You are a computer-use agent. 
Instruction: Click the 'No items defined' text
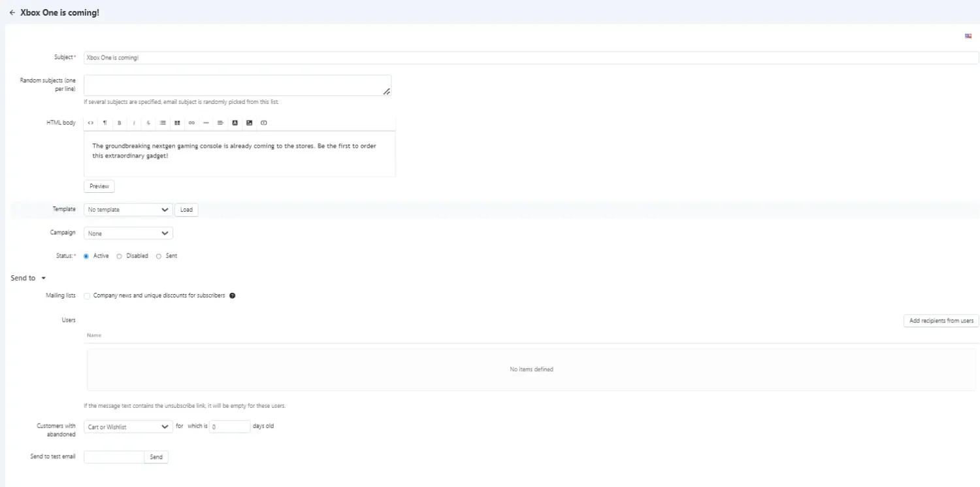point(531,369)
